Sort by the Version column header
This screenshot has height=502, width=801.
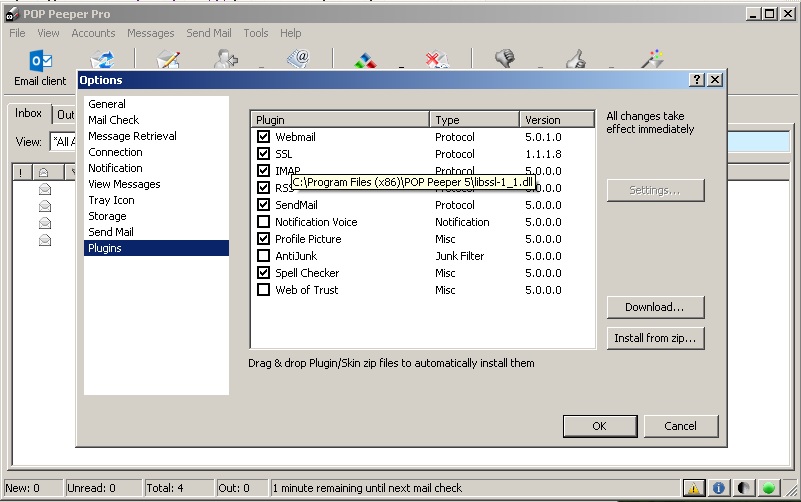pos(557,120)
